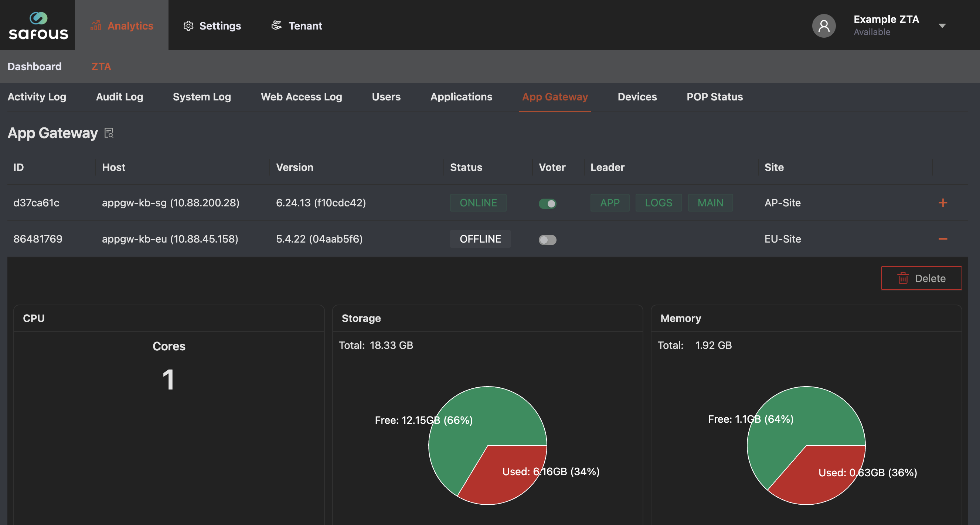Image resolution: width=980 pixels, height=525 pixels.
Task: Open the user avatar icon
Action: point(824,25)
